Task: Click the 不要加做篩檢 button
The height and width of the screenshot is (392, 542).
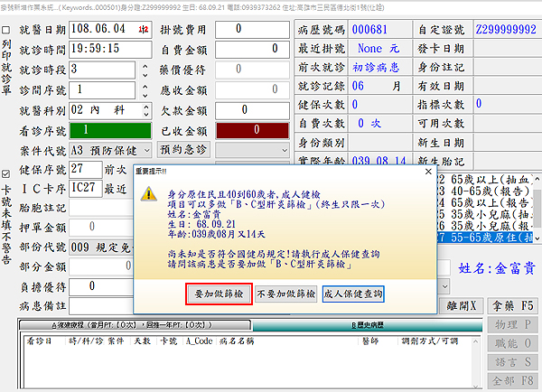Action: 284,294
